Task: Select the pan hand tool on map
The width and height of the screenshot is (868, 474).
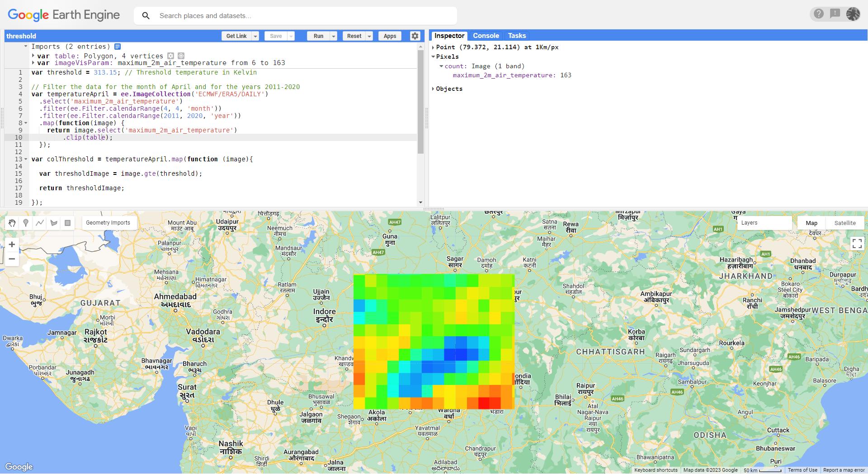Action: point(12,223)
